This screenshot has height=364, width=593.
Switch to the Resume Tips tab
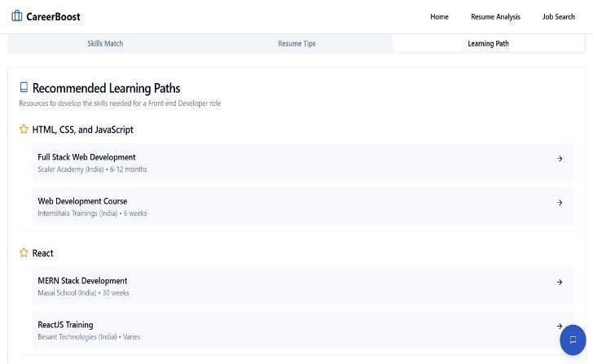[x=296, y=43]
